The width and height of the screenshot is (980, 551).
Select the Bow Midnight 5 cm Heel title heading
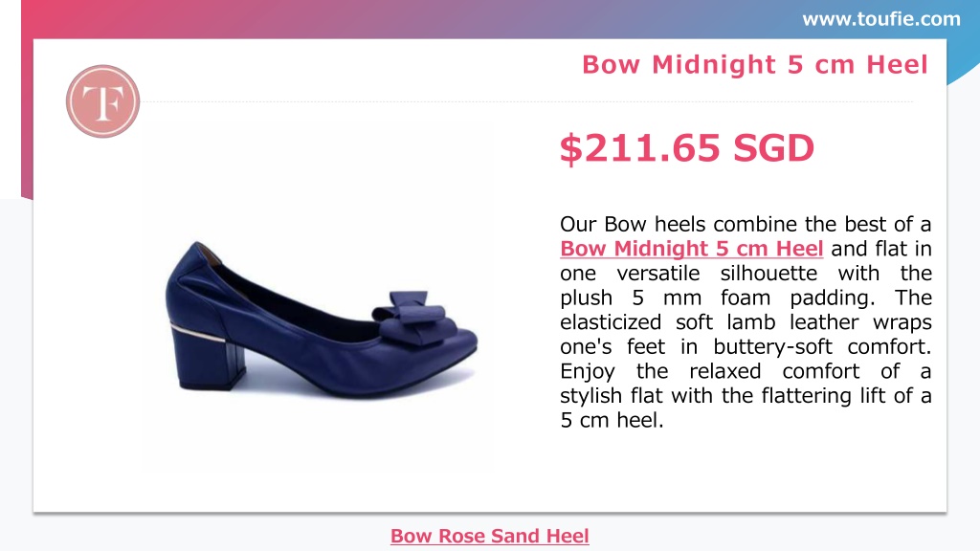click(755, 65)
